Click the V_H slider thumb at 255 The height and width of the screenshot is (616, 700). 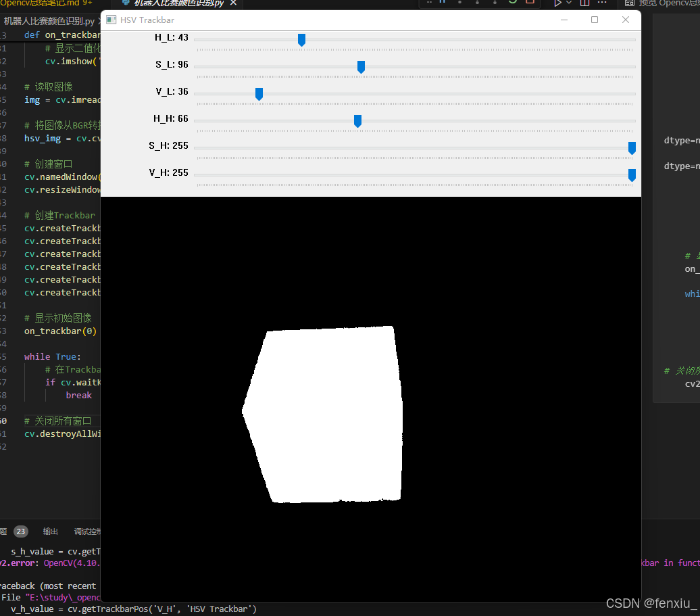[x=632, y=175]
